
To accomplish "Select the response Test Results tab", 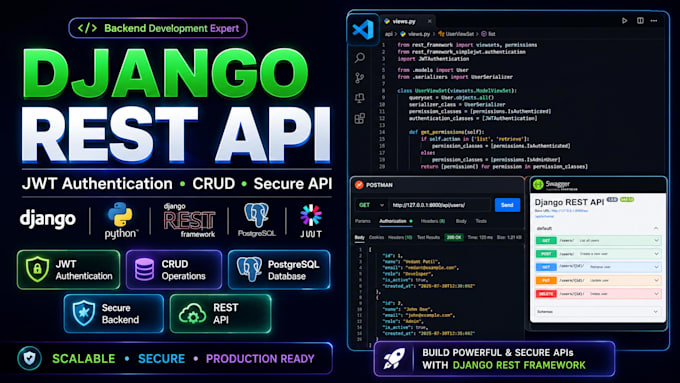I will click(x=428, y=237).
